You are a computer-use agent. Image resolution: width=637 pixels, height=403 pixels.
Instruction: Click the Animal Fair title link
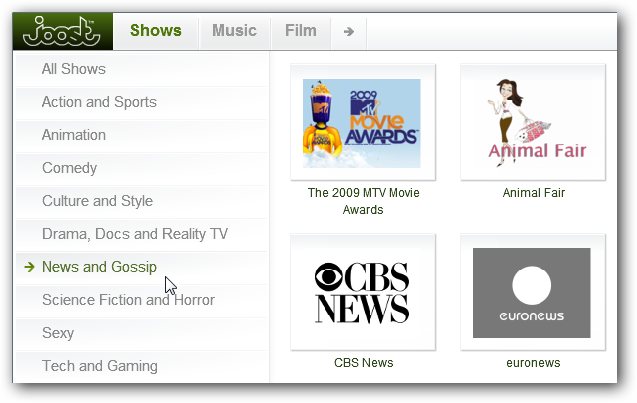click(533, 193)
